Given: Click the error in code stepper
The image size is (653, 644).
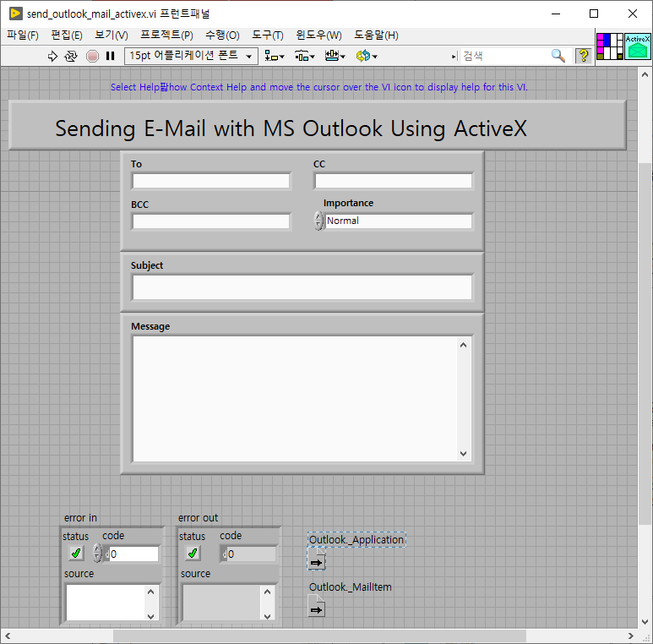Looking at the screenshot, I should click(x=97, y=554).
